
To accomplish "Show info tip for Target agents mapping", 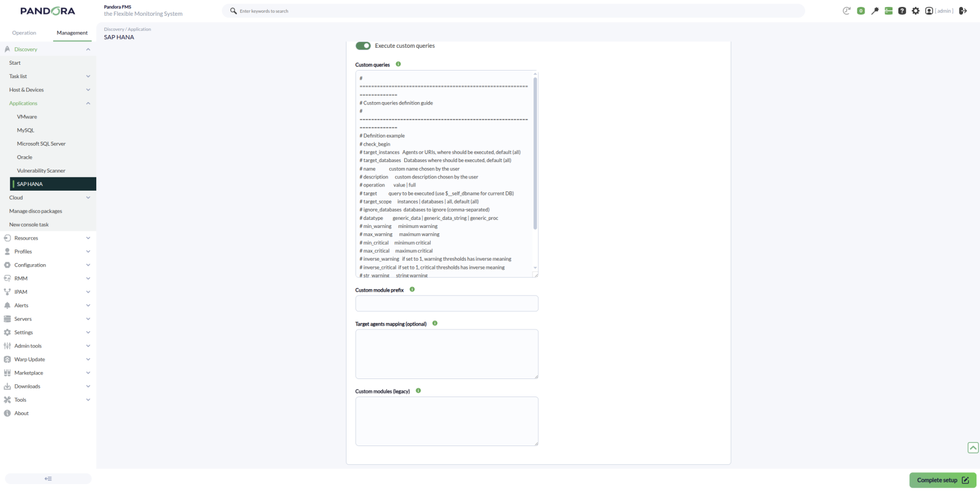I will tap(435, 323).
